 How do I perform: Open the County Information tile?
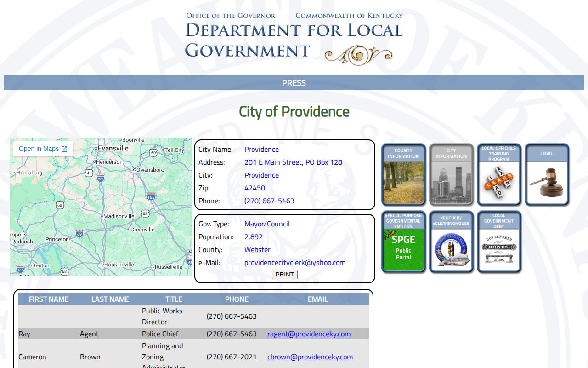tap(403, 174)
